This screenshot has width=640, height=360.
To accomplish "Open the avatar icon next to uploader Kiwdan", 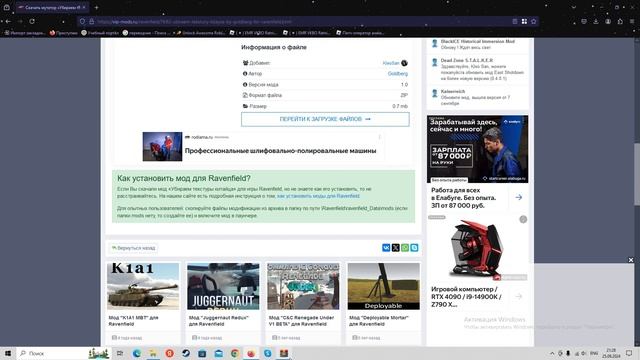I will 404,63.
